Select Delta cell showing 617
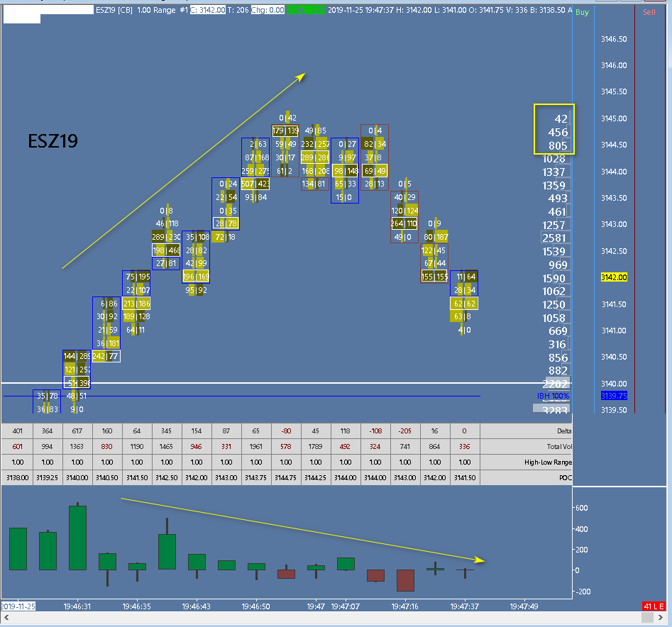The image size is (672, 627). [x=77, y=431]
